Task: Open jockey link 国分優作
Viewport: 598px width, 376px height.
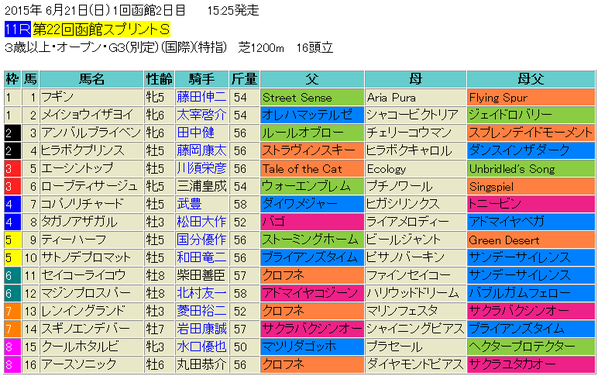Action: click(201, 240)
